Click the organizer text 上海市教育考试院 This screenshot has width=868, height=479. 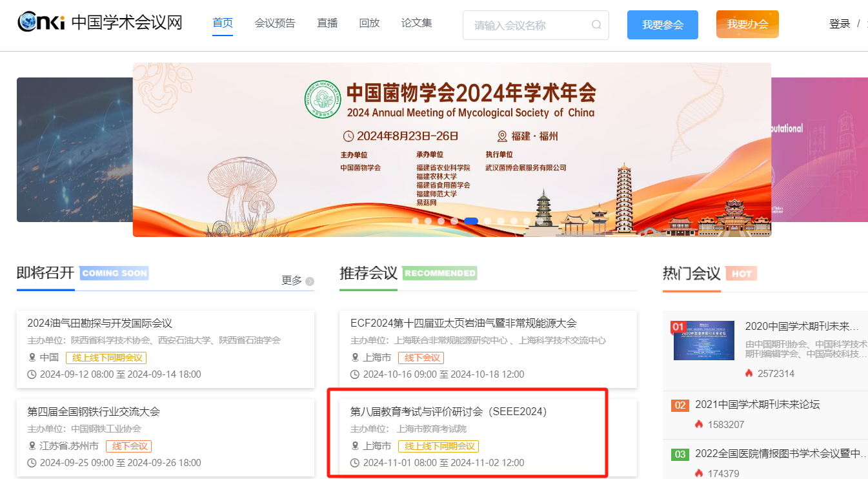(x=431, y=429)
